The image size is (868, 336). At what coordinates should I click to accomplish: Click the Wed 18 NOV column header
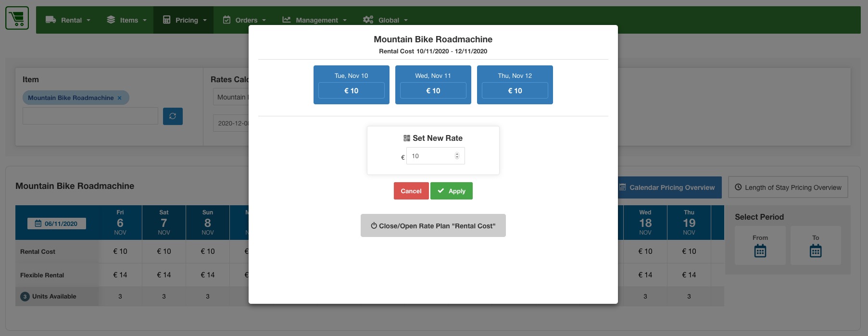pyautogui.click(x=645, y=223)
